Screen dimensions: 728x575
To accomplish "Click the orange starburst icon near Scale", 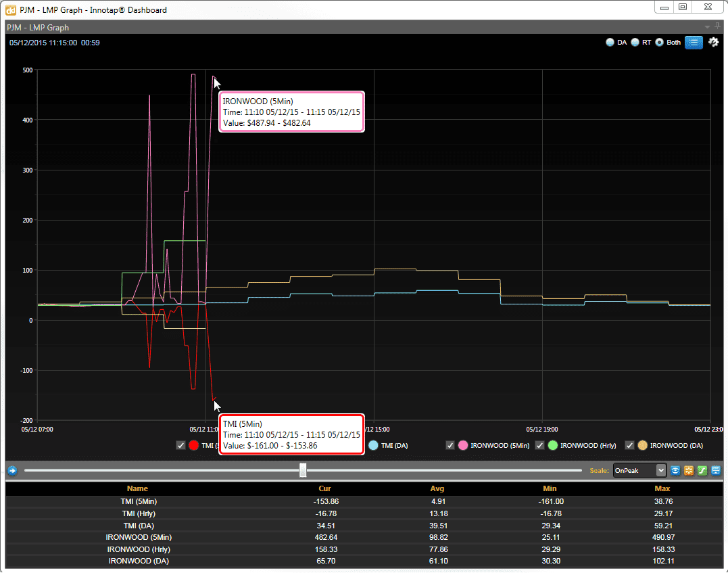I will [x=689, y=471].
